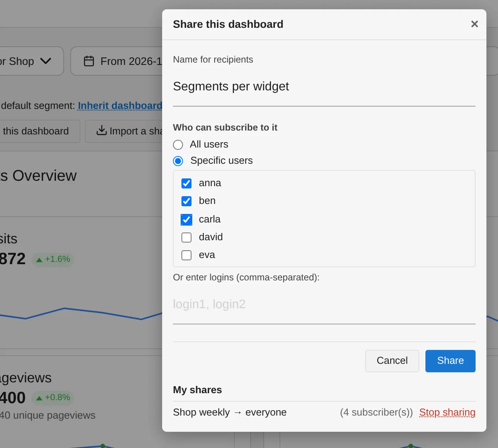The width and height of the screenshot is (498, 448).
Task: Click the My shares heading
Action: click(197, 390)
